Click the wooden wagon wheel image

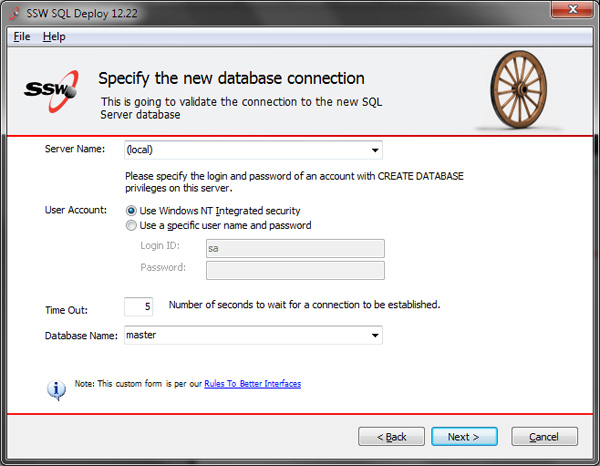[x=518, y=90]
